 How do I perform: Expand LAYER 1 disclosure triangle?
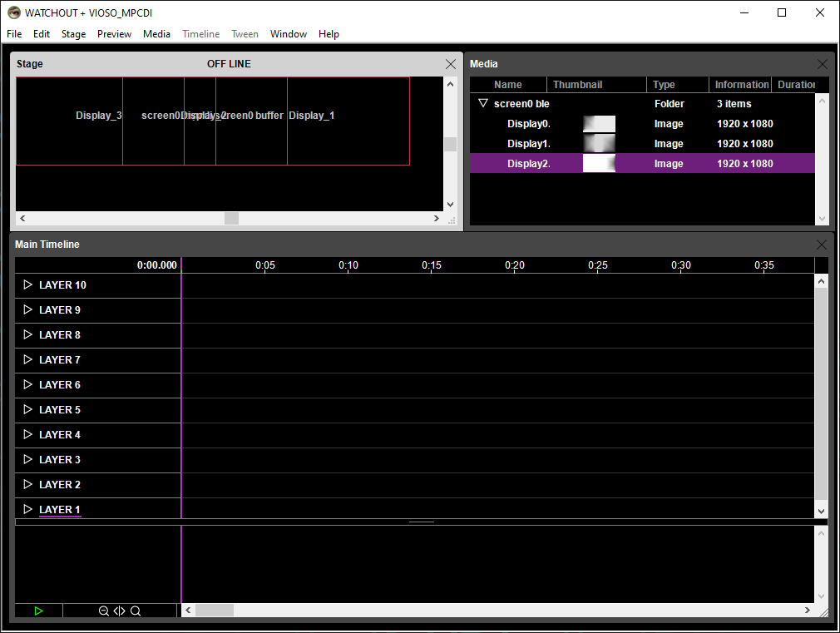pyautogui.click(x=27, y=509)
